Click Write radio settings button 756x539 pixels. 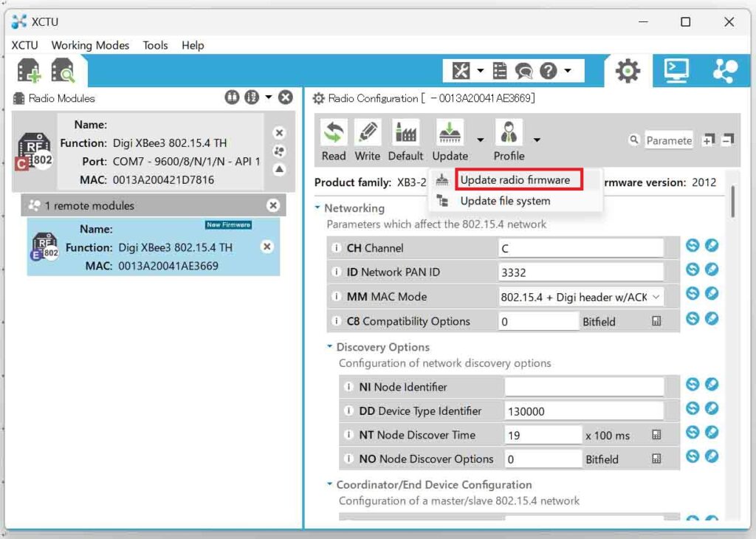368,140
